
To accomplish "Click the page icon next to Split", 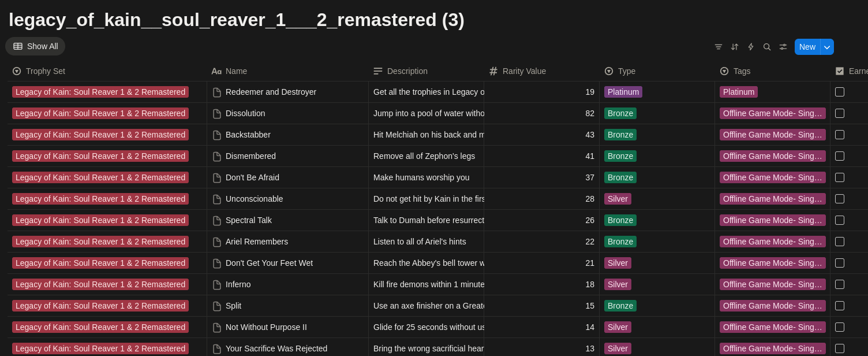I will tap(217, 306).
